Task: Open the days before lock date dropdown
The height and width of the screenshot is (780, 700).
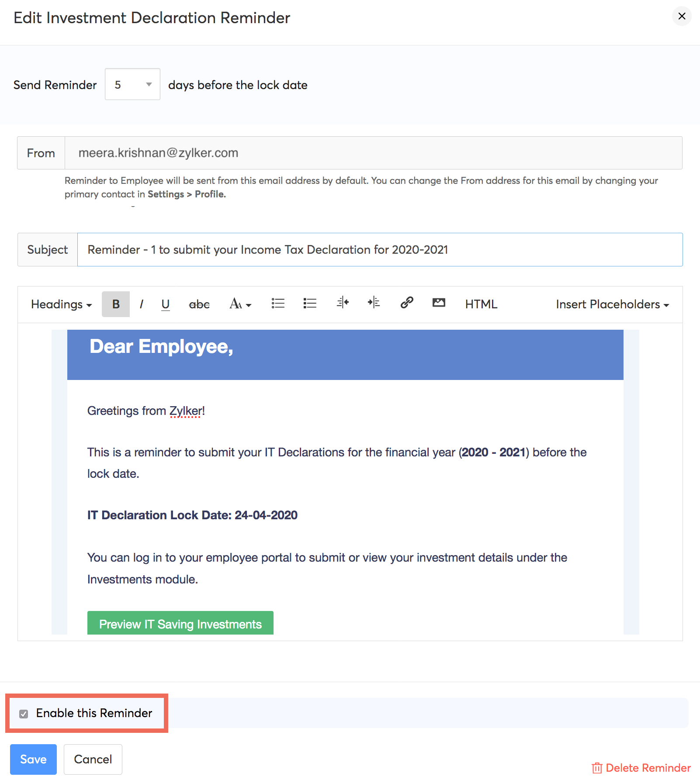Action: pos(132,84)
